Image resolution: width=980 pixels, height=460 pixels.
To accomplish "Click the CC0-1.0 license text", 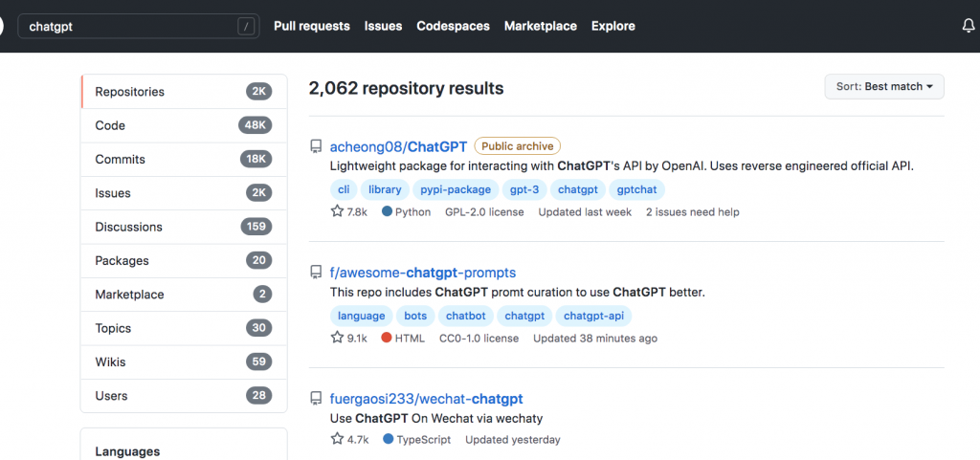I will pyautogui.click(x=479, y=339).
